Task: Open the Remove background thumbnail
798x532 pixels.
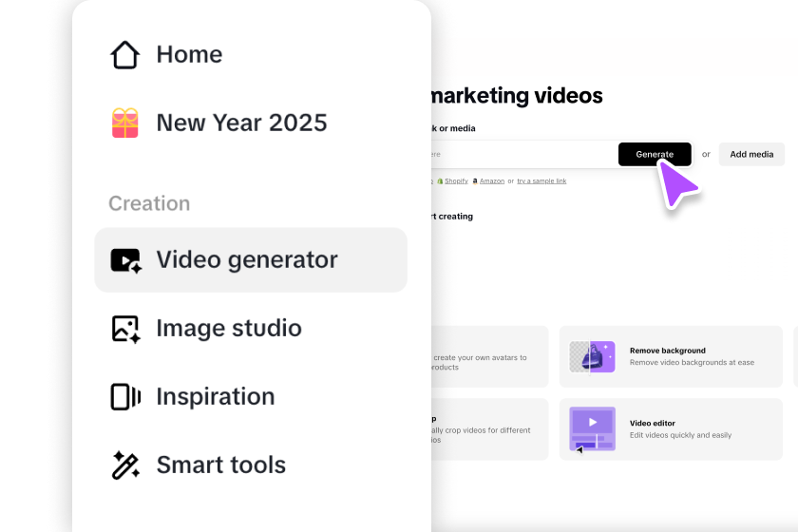Action: click(592, 357)
